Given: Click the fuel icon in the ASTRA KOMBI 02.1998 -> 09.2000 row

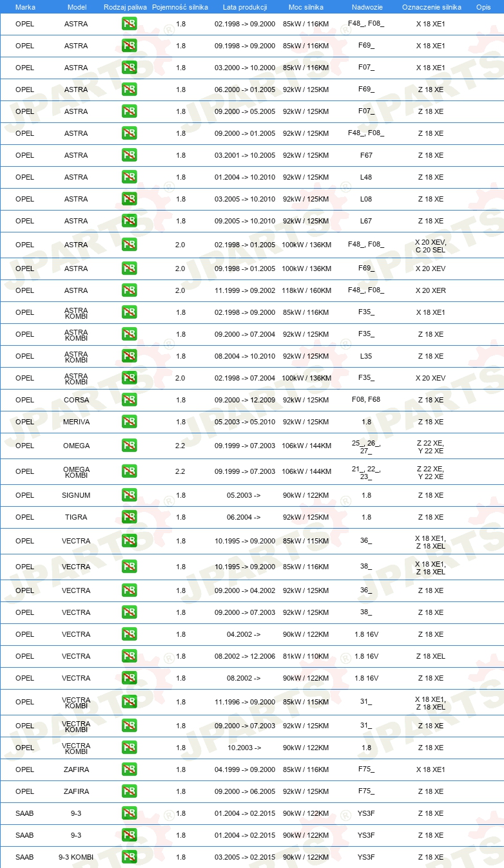Looking at the screenshot, I should pyautogui.click(x=129, y=312).
